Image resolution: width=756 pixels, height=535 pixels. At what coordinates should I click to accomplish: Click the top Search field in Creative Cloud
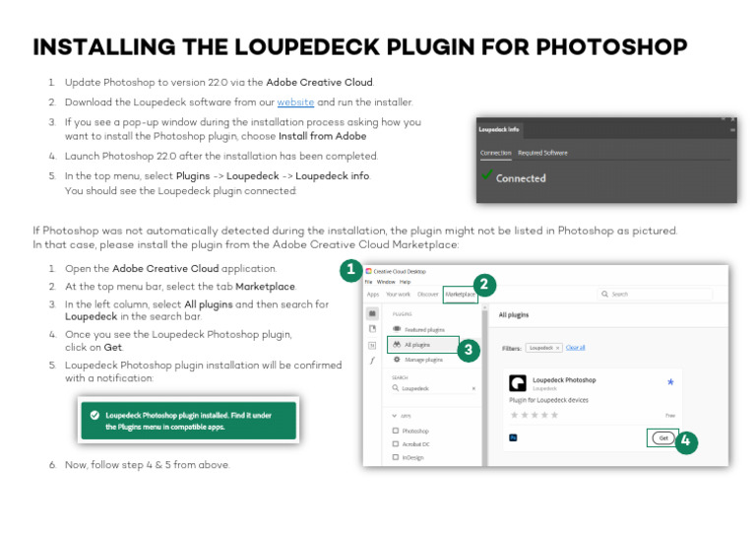pos(655,294)
